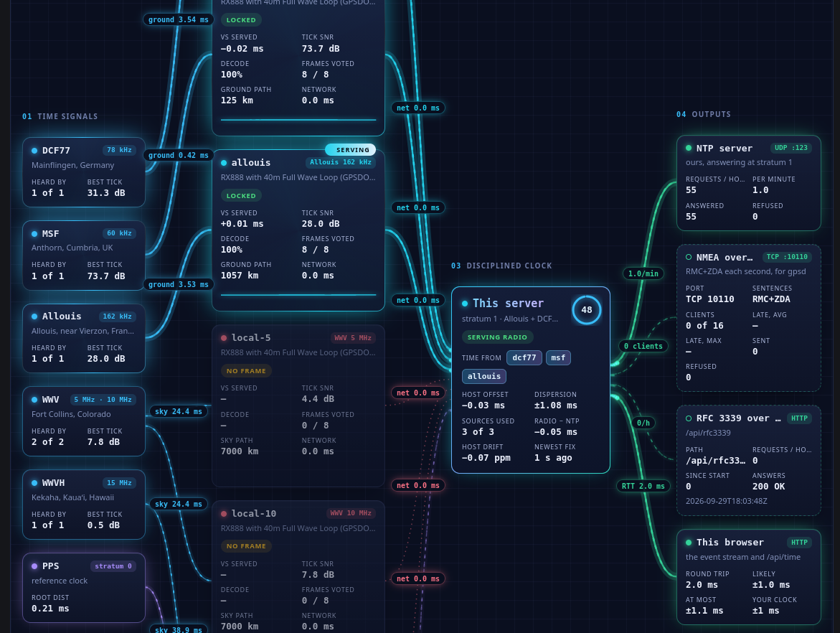Click the NMEA port value TCP 10110
The width and height of the screenshot is (840, 633).
tap(710, 299)
